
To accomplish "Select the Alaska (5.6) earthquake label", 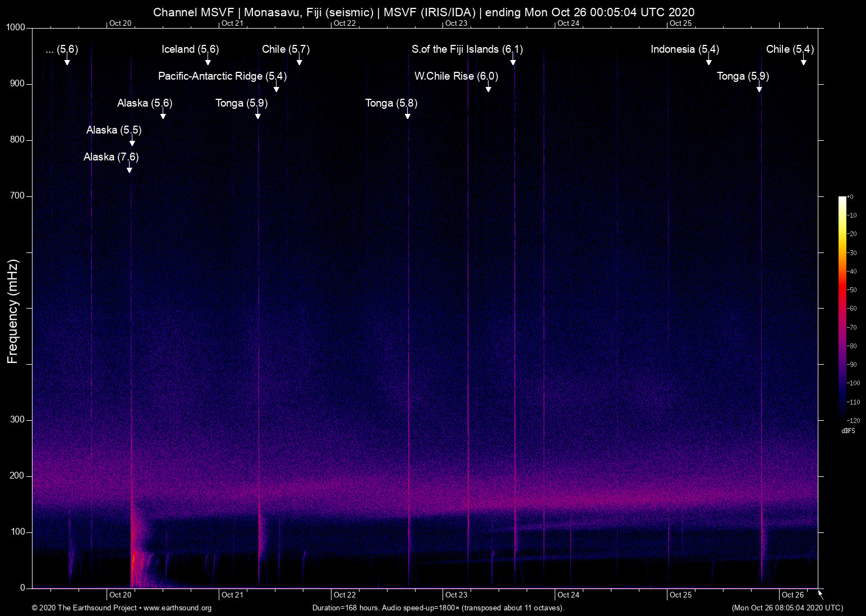I will coord(145,103).
